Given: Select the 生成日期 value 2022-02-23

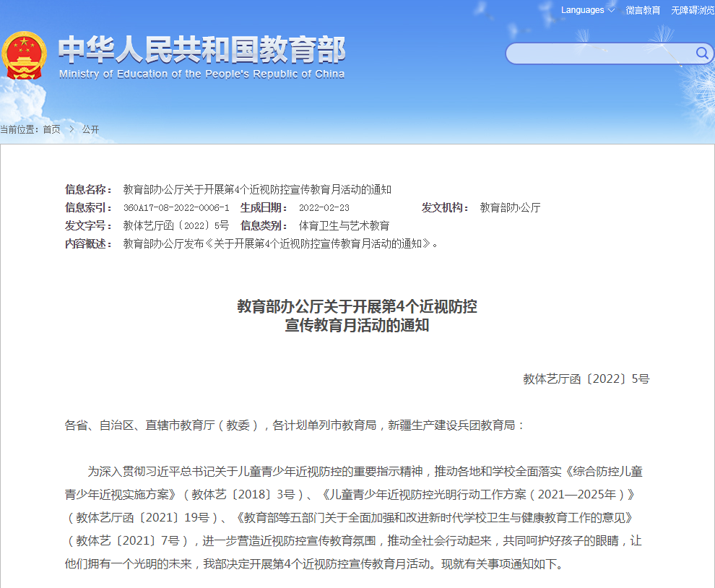Looking at the screenshot, I should (324, 208).
